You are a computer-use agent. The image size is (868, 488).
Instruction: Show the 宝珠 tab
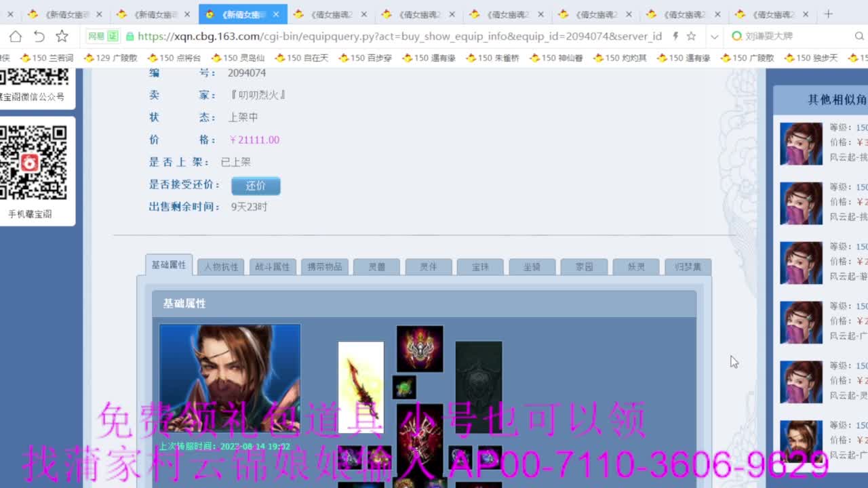click(x=480, y=266)
